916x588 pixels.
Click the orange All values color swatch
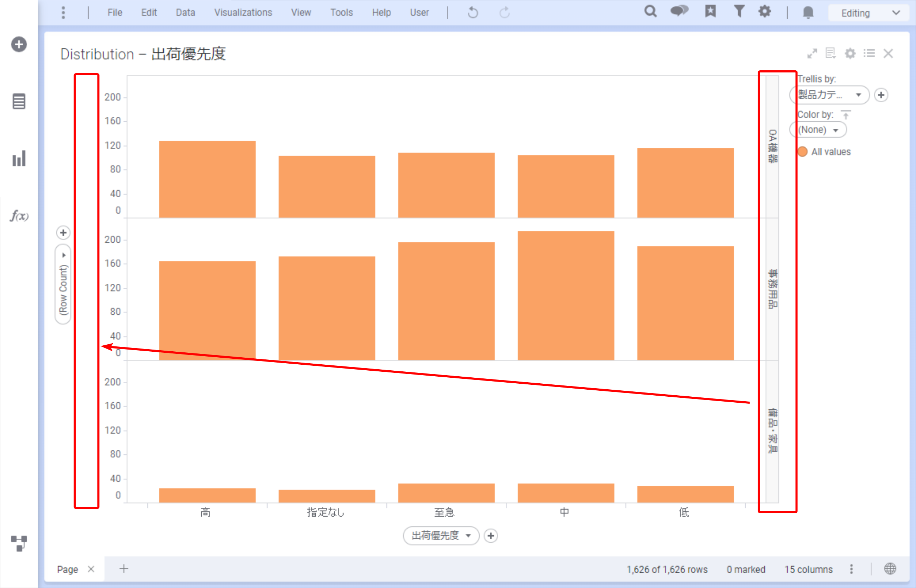tap(803, 152)
